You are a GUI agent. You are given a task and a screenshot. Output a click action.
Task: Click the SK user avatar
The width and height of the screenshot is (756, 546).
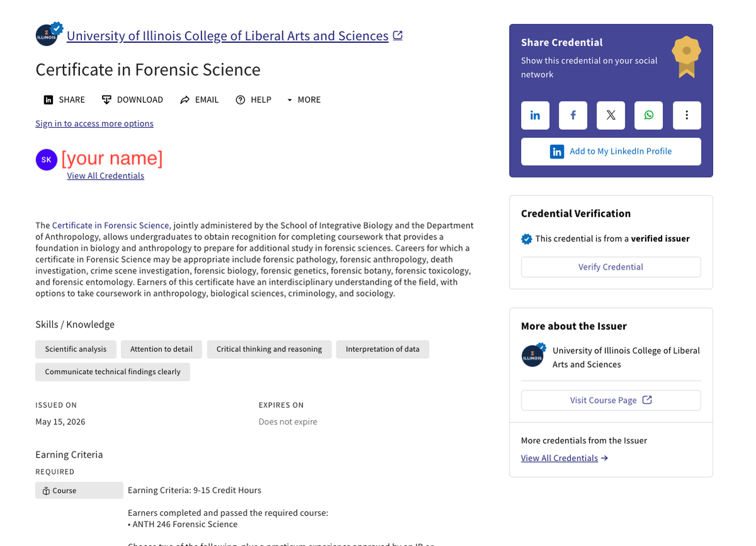tap(47, 159)
